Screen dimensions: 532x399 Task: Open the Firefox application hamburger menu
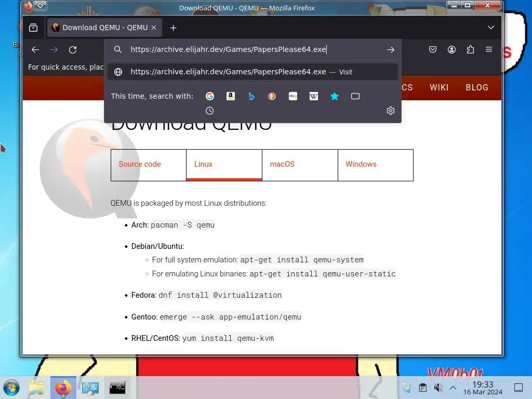pyautogui.click(x=489, y=49)
